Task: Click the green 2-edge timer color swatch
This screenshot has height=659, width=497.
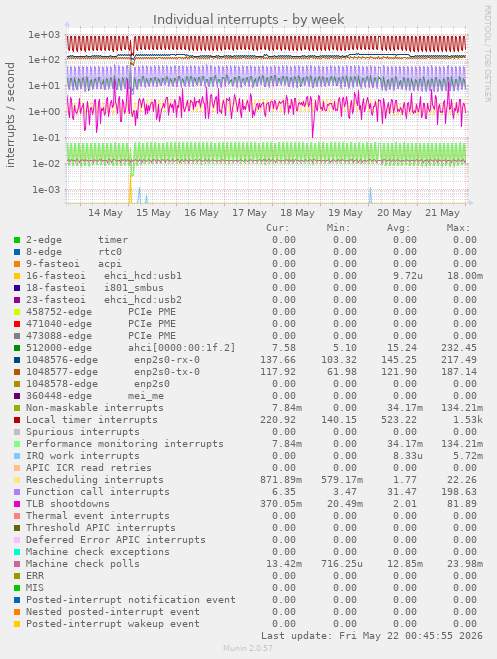Action: (17, 240)
